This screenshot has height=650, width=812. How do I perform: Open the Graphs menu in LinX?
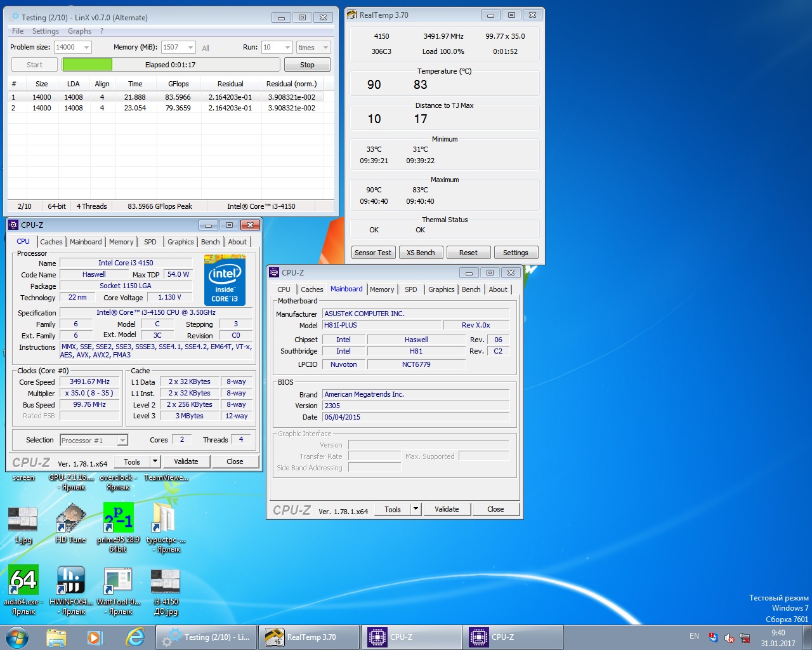pyautogui.click(x=79, y=31)
